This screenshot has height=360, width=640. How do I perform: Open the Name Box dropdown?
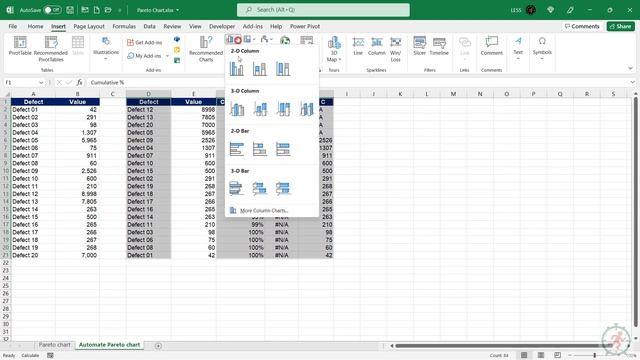click(41, 82)
